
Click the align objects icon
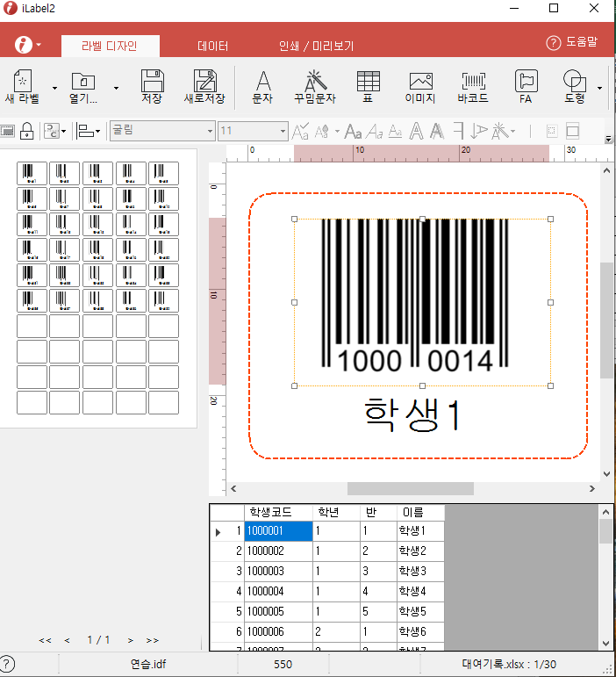click(85, 131)
